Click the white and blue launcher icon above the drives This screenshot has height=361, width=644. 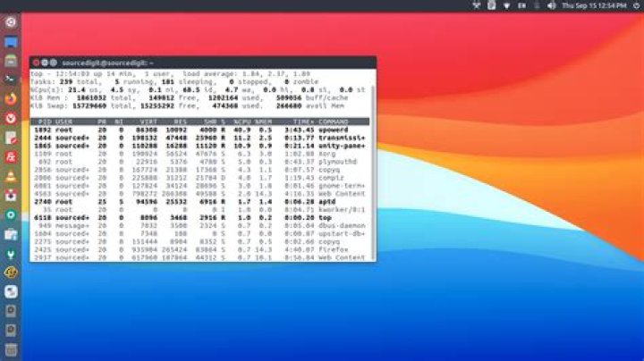(11, 291)
